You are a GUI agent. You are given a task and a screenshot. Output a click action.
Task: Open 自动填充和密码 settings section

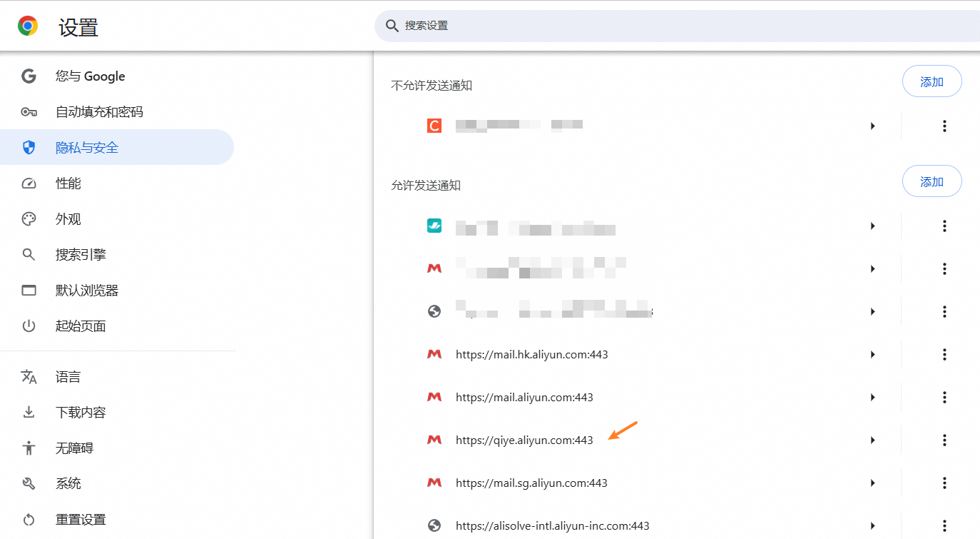[99, 112]
